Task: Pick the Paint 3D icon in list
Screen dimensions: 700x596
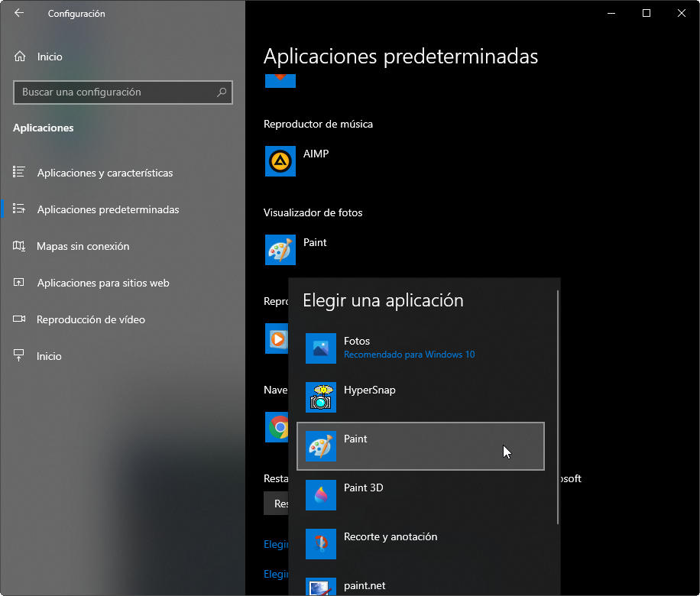Action: tap(320, 495)
